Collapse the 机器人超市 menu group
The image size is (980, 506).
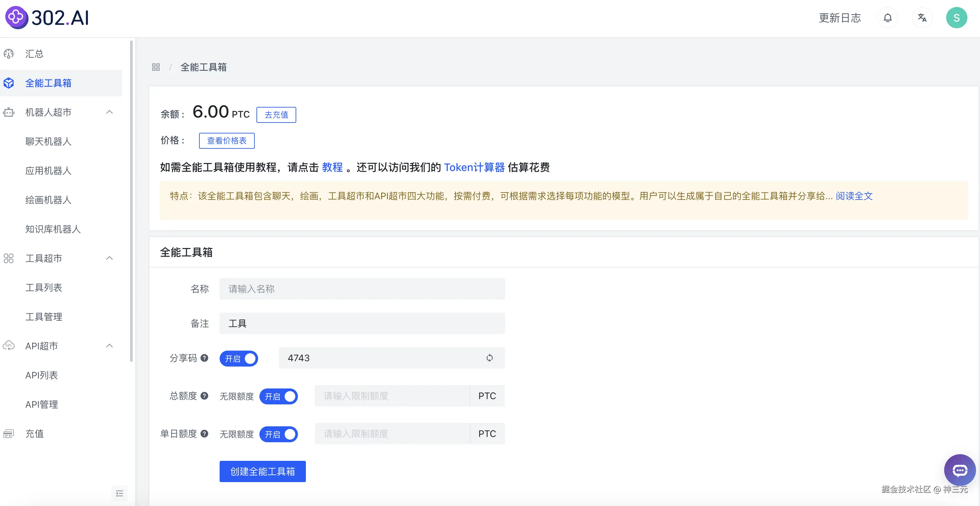tap(109, 112)
